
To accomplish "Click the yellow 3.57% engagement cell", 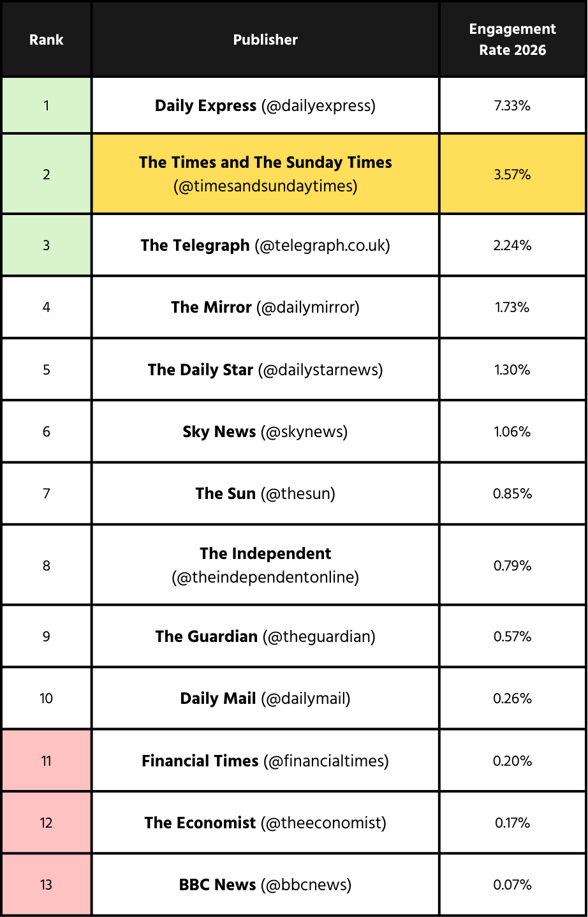I will coord(512,174).
